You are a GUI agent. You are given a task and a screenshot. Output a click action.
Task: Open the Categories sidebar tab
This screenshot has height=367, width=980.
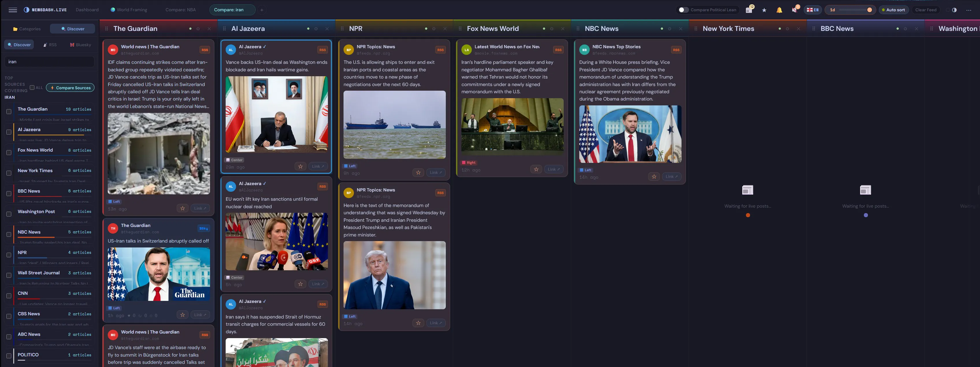[x=27, y=29]
